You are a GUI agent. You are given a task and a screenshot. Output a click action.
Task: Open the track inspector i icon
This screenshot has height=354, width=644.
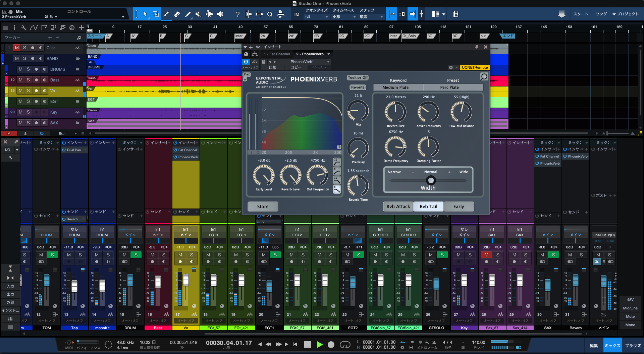14,27
